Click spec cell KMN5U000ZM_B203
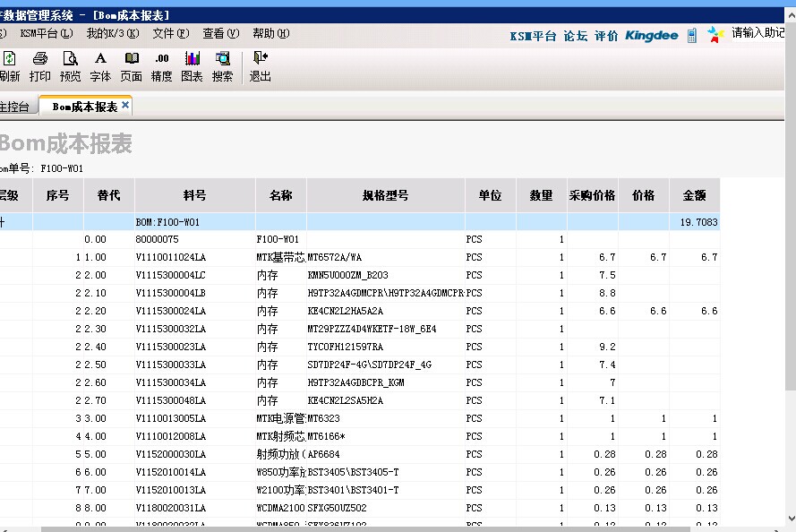The height and width of the screenshot is (532, 796). pos(386,275)
